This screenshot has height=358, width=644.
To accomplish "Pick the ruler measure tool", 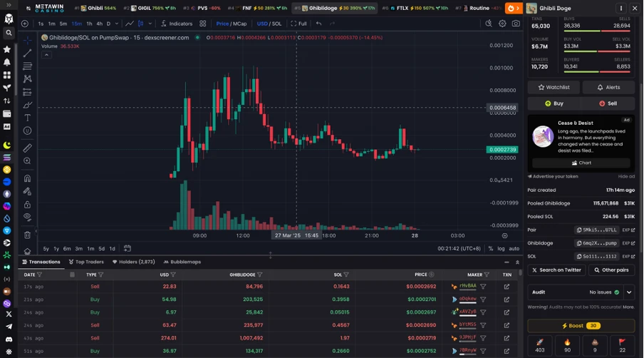I will [x=27, y=148].
